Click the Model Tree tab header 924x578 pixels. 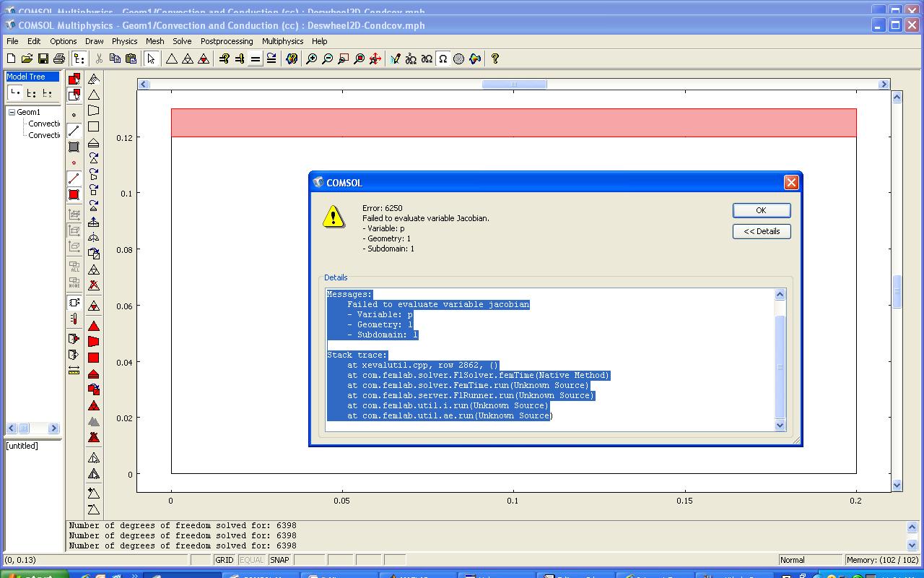click(32, 77)
